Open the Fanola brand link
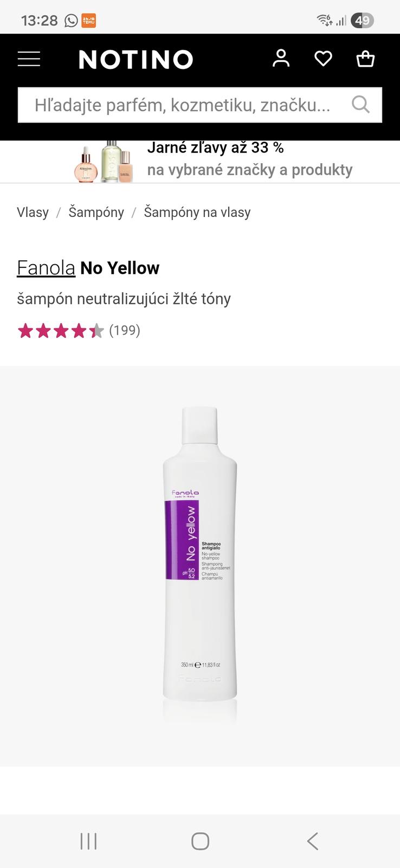Viewport: 400px width, 868px height. 46,267
